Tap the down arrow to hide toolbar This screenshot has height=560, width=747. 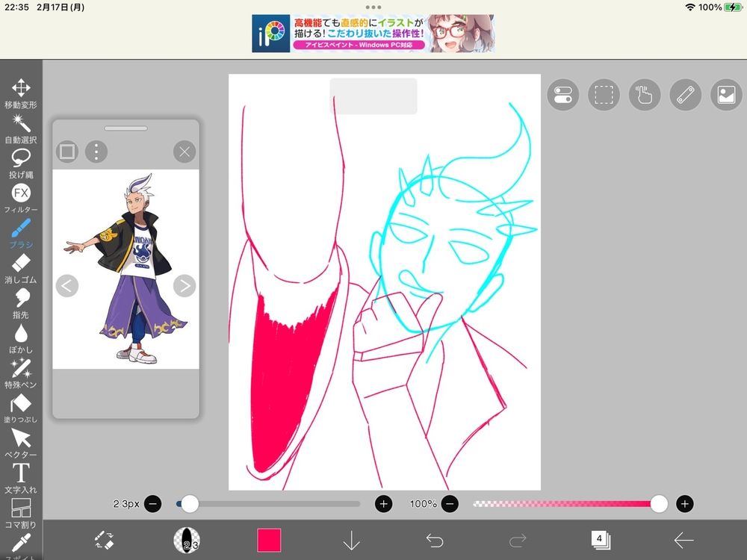(352, 541)
